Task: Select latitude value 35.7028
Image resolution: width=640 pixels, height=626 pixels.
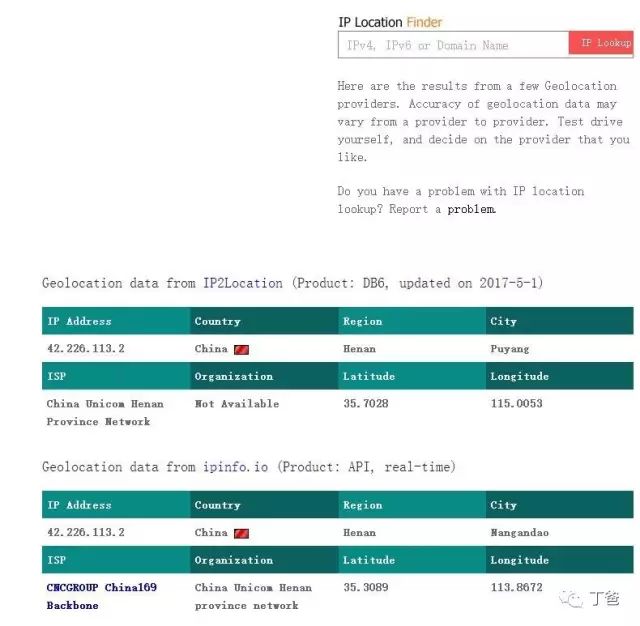Action: pos(366,404)
